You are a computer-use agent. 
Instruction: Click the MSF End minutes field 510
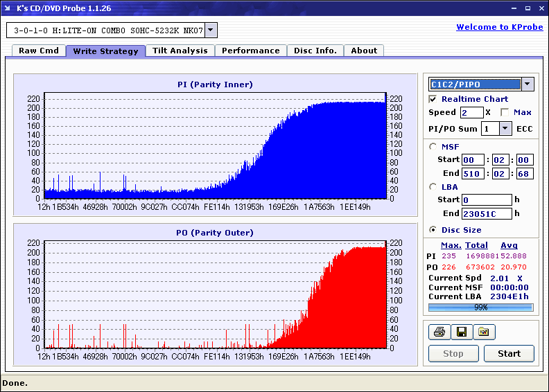pos(473,173)
